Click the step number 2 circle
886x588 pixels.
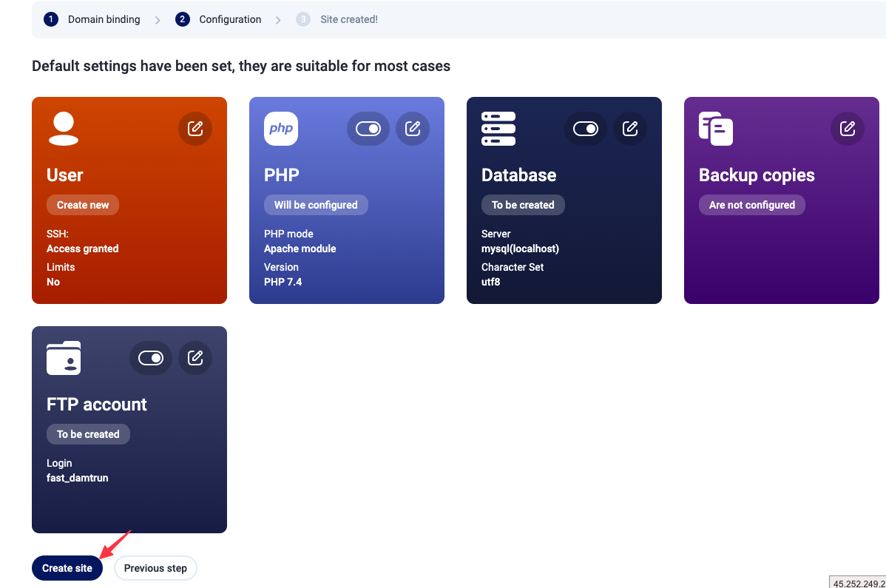pyautogui.click(x=182, y=19)
